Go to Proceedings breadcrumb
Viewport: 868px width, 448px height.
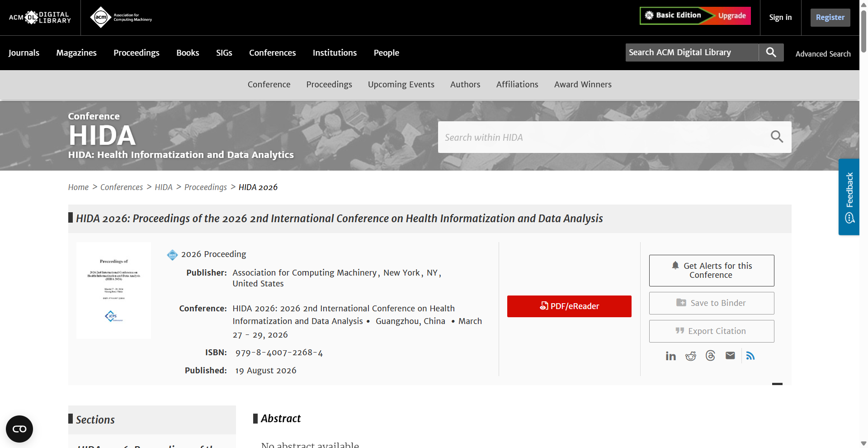click(x=206, y=187)
